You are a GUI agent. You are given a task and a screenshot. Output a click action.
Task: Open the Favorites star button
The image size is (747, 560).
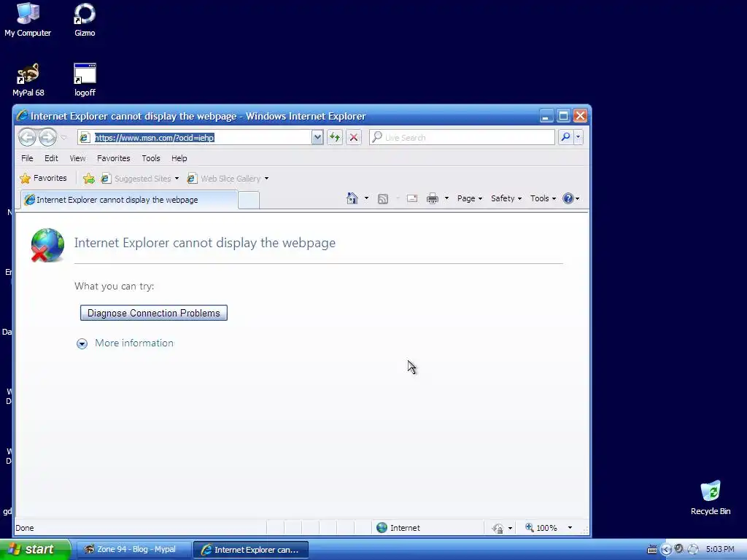tap(43, 178)
